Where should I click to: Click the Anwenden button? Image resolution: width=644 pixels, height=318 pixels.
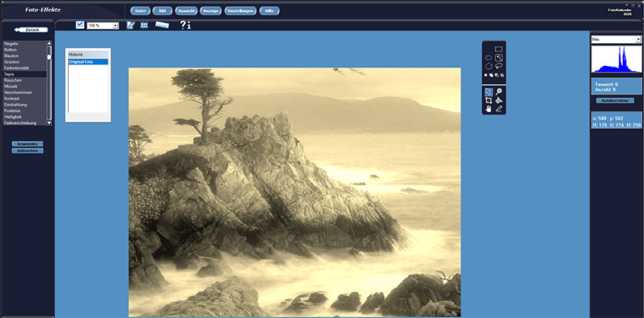27,143
